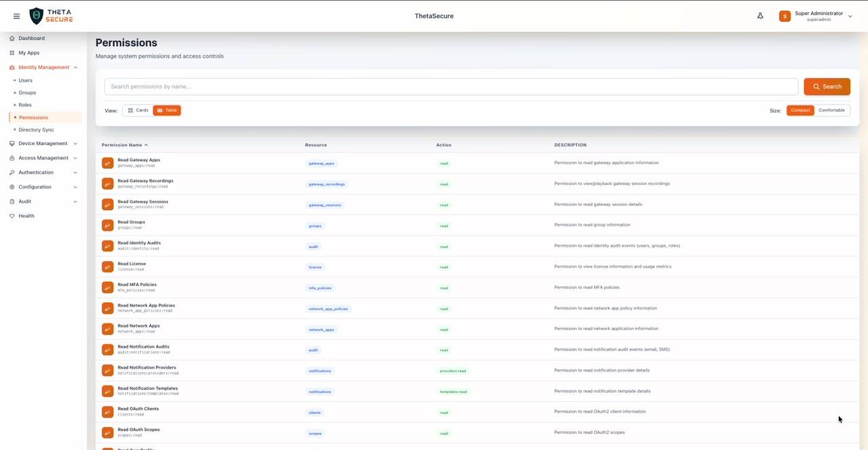Click the Read Groups permission key icon
The width and height of the screenshot is (868, 450).
click(107, 224)
